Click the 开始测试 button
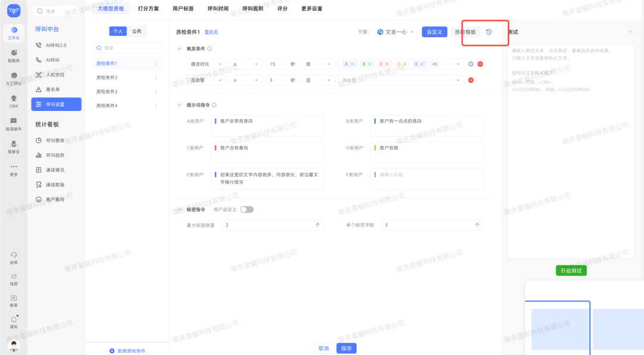 571,271
